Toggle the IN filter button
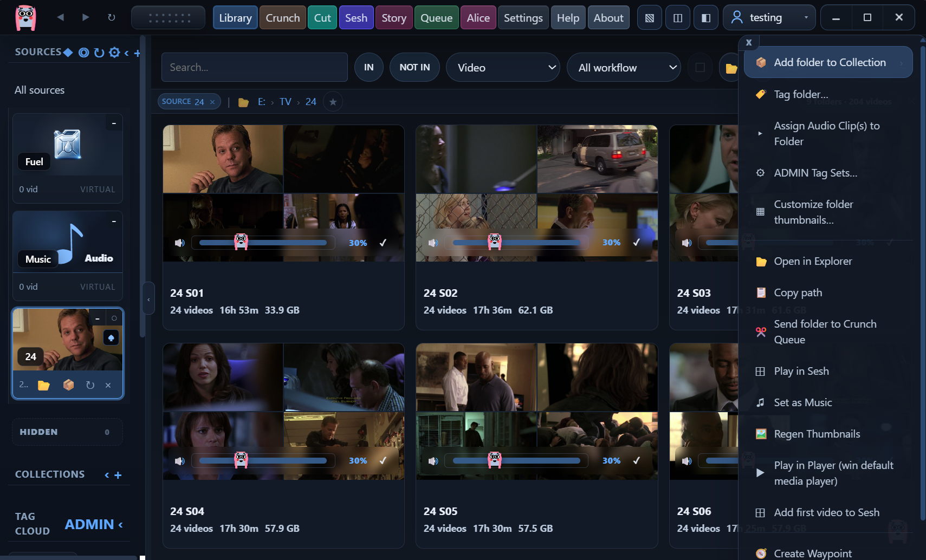The width and height of the screenshot is (926, 560). 369,67
